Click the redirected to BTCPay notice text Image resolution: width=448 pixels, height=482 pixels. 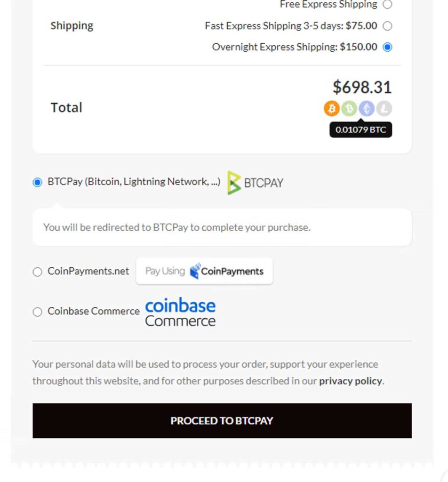point(177,227)
